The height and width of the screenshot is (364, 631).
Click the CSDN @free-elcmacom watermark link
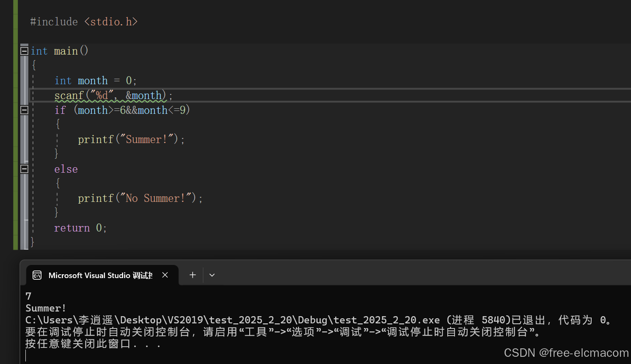click(566, 353)
